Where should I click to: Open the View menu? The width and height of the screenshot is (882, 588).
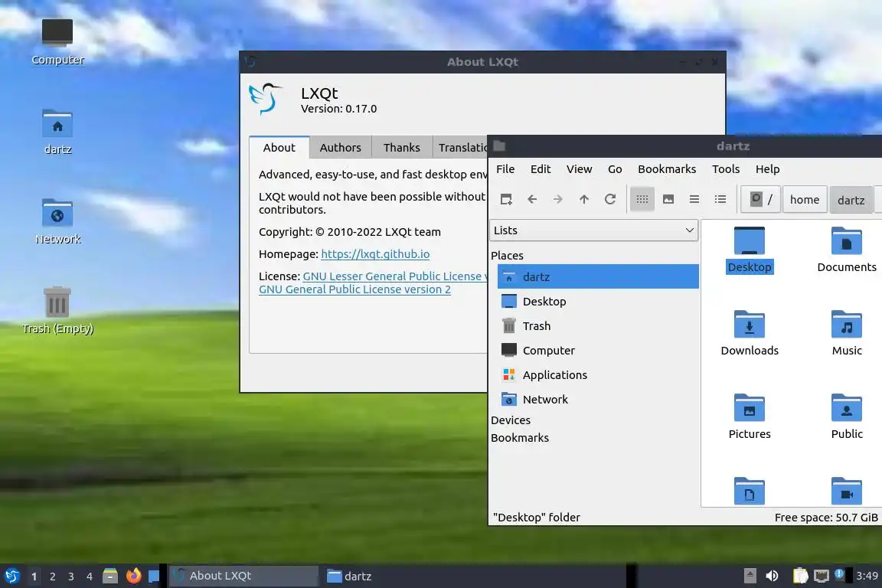click(x=579, y=168)
